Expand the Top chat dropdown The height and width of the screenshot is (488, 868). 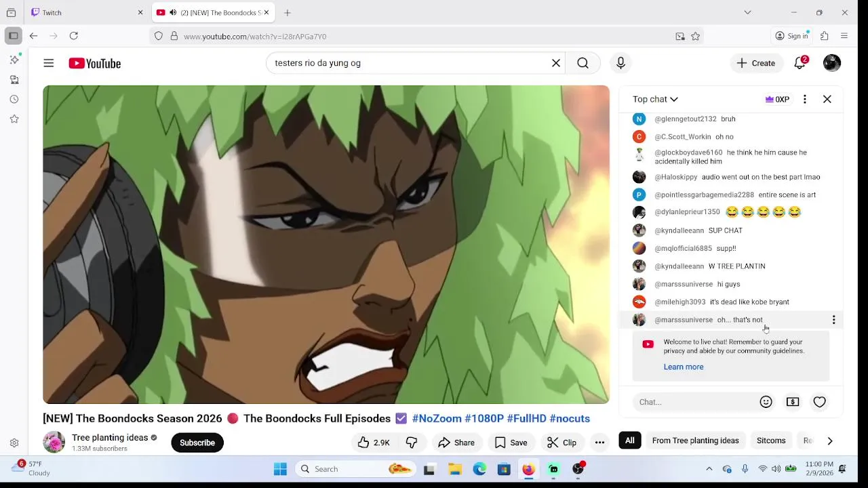click(655, 99)
